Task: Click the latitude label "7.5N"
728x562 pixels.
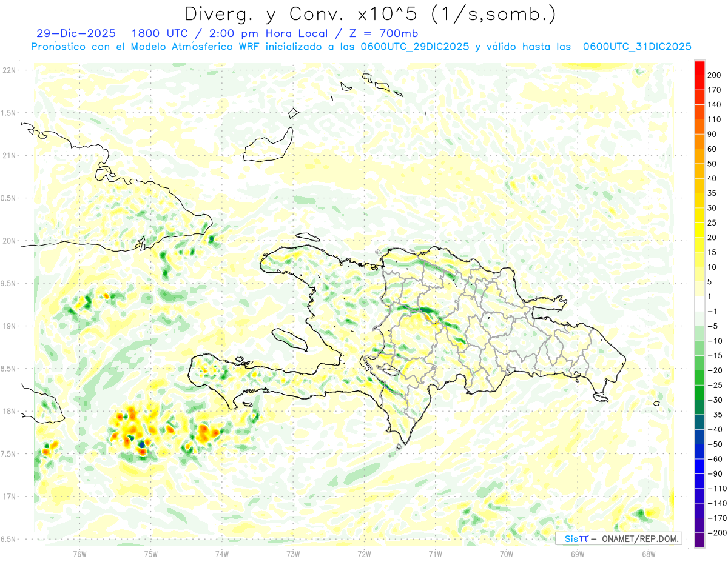Action: point(9,454)
